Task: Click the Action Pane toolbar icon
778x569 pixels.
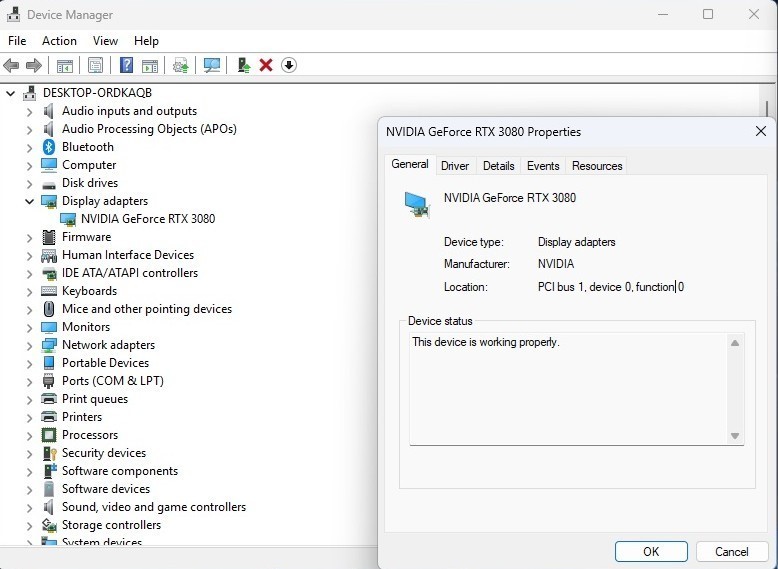Action: click(150, 65)
